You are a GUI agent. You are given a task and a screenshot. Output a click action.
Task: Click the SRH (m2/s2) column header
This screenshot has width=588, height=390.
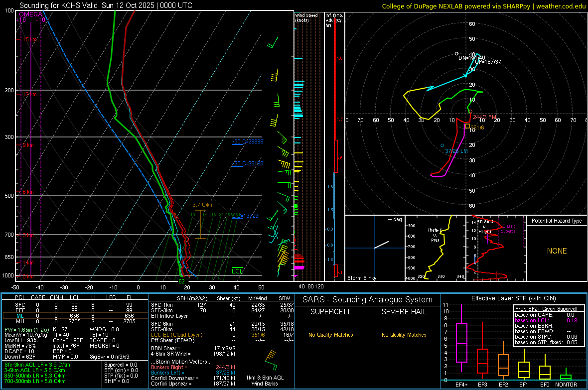(x=192, y=298)
